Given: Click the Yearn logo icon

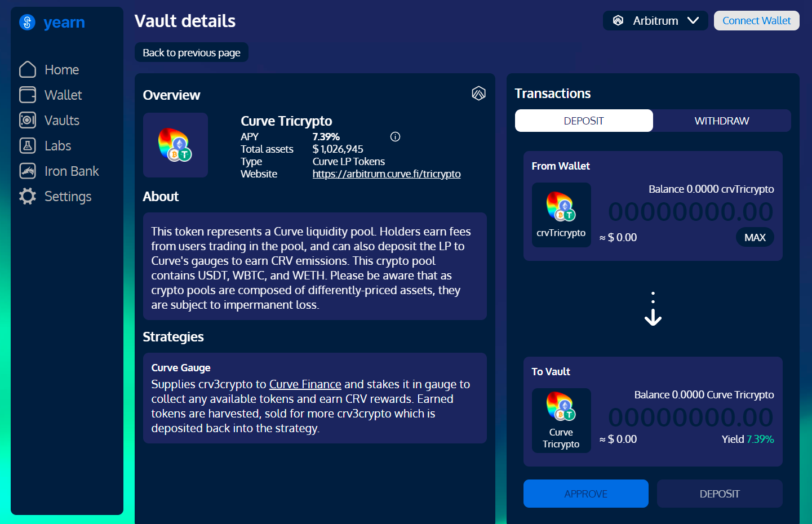Looking at the screenshot, I should (x=27, y=22).
